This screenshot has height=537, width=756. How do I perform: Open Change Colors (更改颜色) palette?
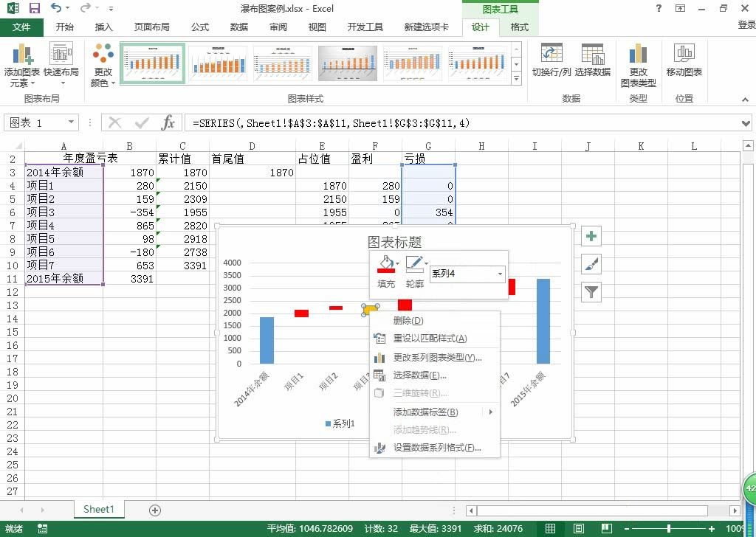tap(103, 65)
